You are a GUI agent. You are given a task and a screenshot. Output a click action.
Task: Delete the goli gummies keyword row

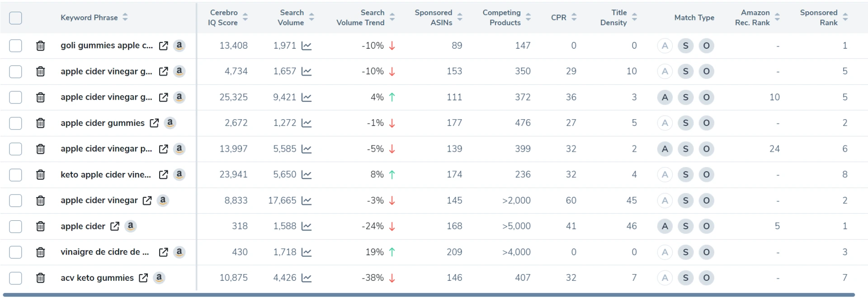point(40,46)
